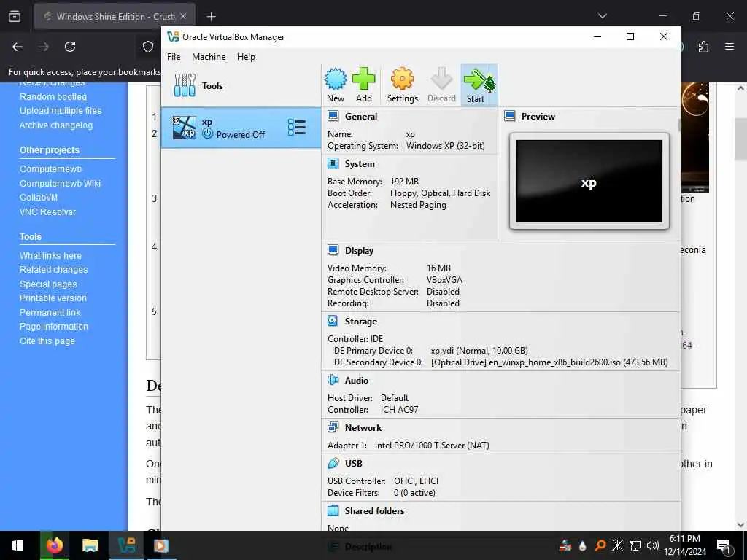
Task: Open the browser hamburger menu
Action: click(x=729, y=47)
